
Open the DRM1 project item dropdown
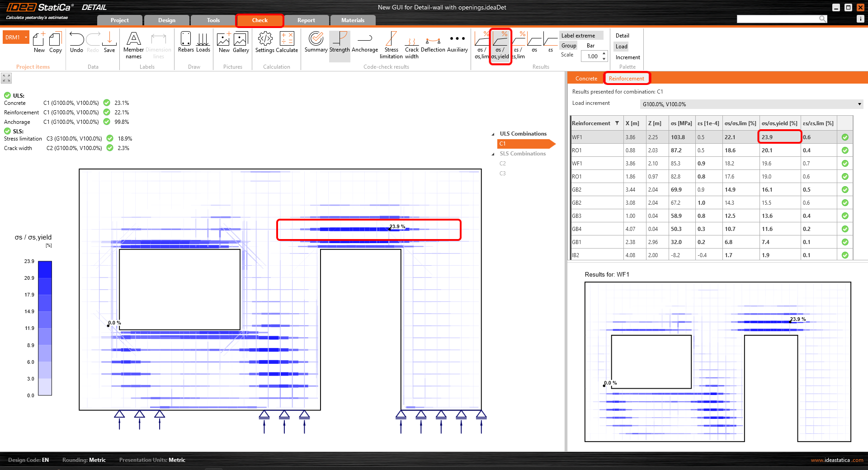[x=26, y=38]
